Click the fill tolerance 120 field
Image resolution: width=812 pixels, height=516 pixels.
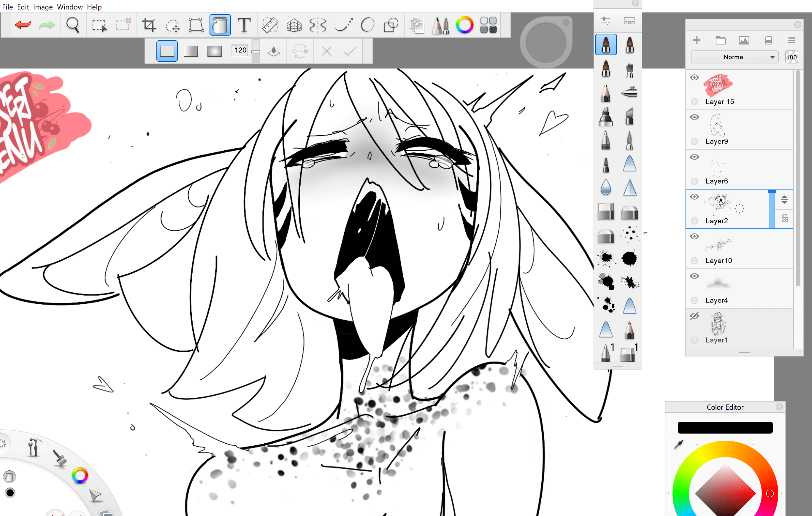240,50
